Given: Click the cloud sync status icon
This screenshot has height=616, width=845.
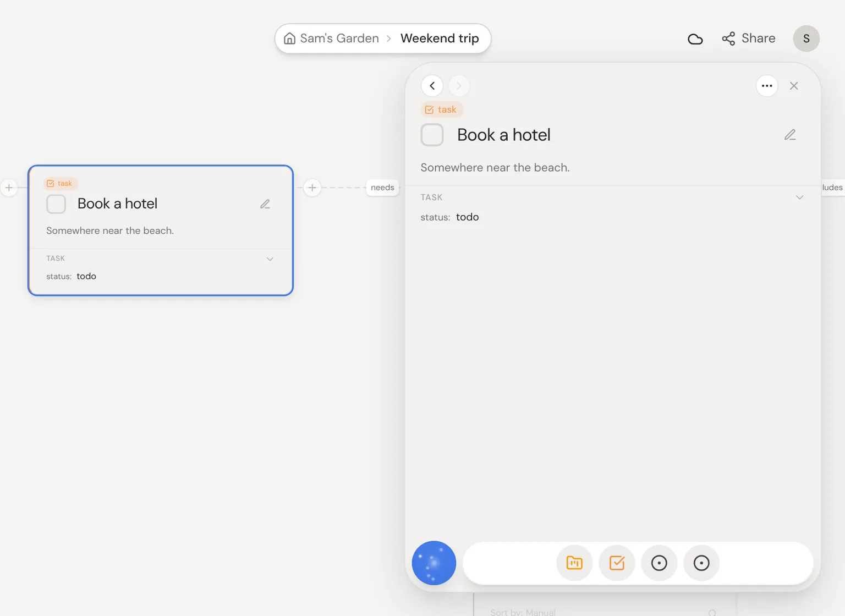Looking at the screenshot, I should 695,38.
